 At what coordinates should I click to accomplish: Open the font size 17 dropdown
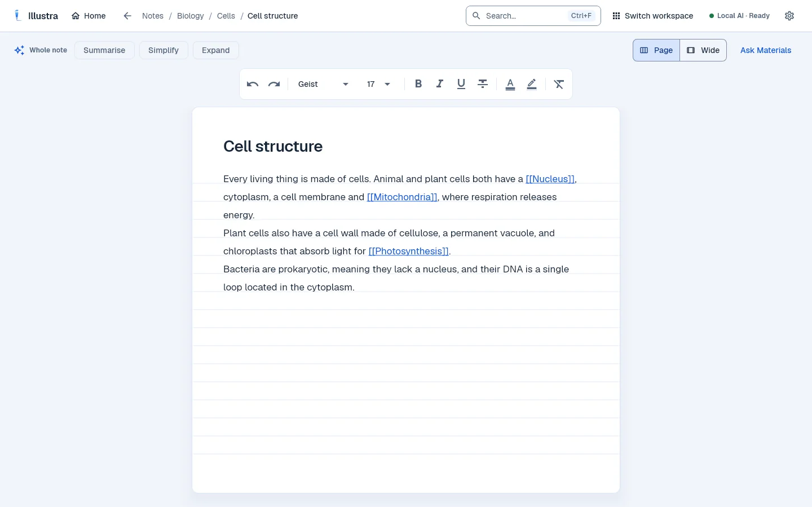tap(379, 84)
